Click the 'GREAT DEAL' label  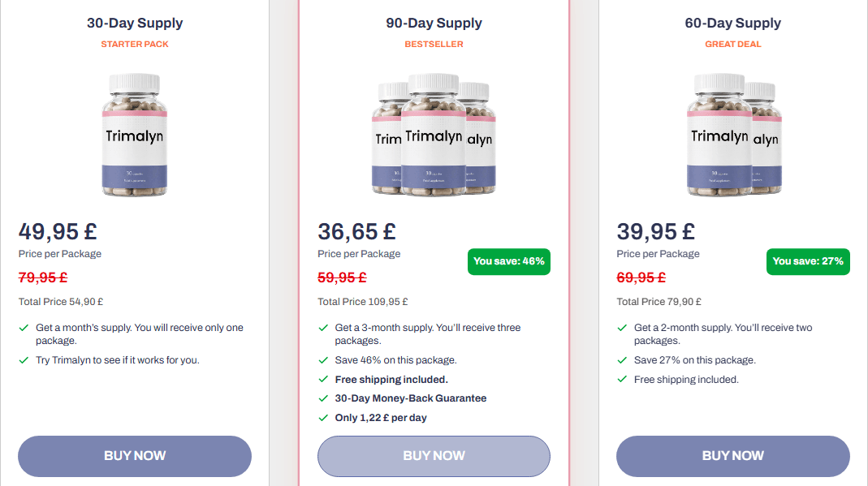pos(733,45)
